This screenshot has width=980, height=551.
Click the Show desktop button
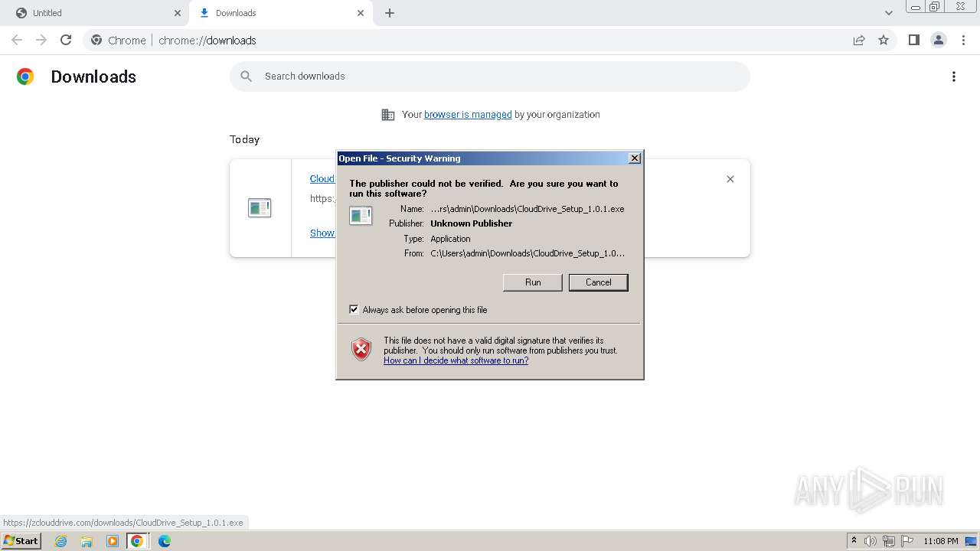(x=972, y=541)
